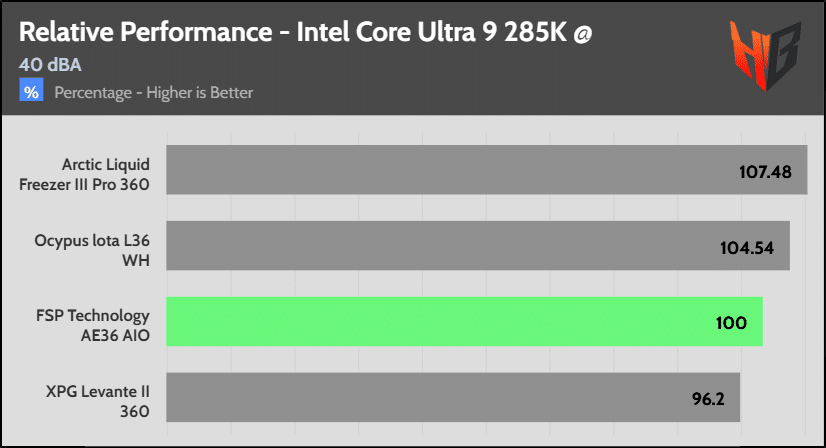Screen dimensions: 826x448
Task: Select the Arctic Liquid Freezer III Pro 360 bar
Action: pos(487,170)
